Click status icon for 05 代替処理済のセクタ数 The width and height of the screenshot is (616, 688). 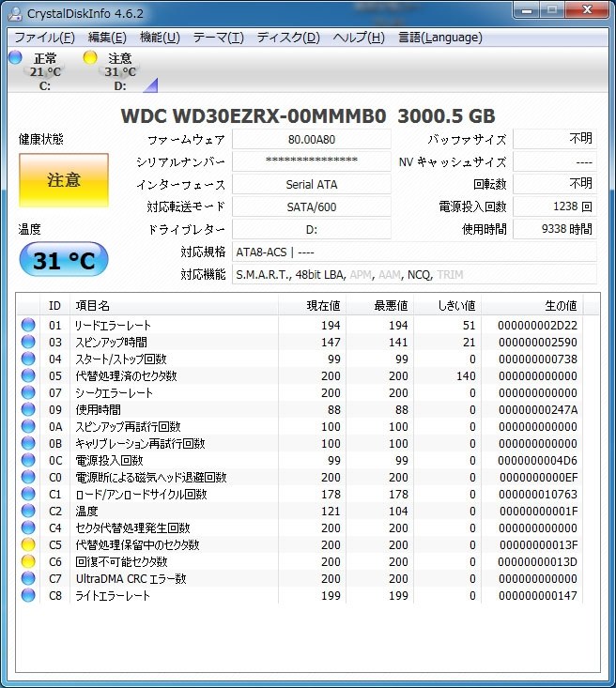(28, 375)
